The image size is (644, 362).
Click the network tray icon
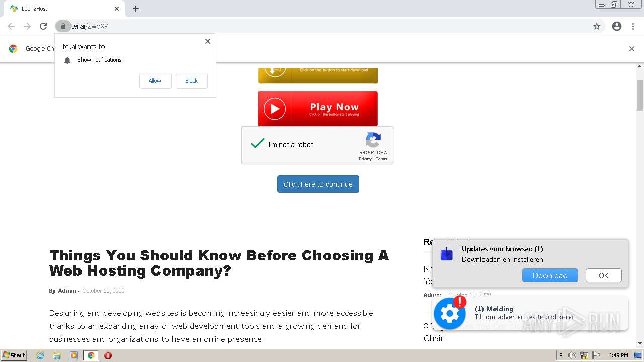[584, 355]
